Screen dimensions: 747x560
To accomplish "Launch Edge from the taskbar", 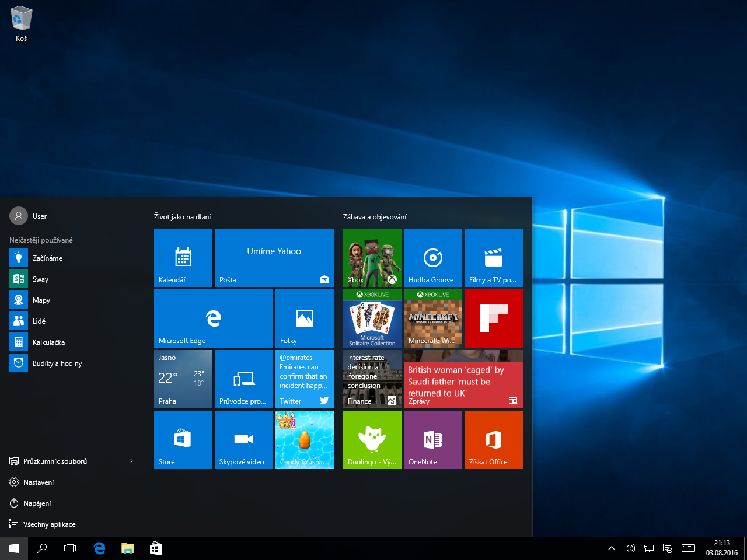I will tap(99, 548).
